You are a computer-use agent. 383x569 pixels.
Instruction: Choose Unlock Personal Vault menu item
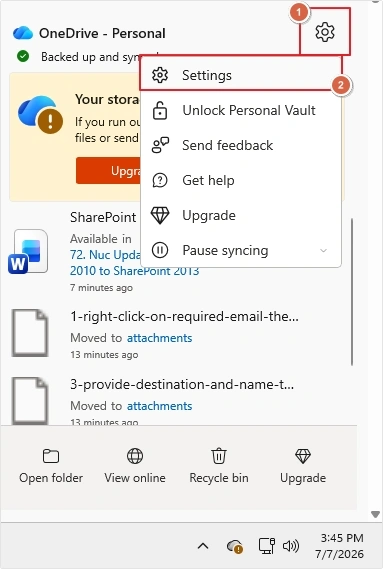click(240, 110)
